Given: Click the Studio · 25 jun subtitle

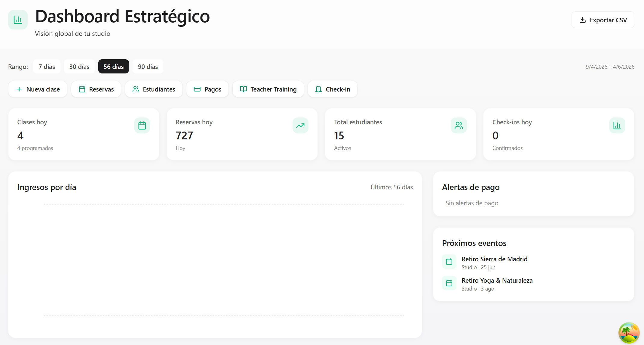Looking at the screenshot, I should [x=479, y=267].
